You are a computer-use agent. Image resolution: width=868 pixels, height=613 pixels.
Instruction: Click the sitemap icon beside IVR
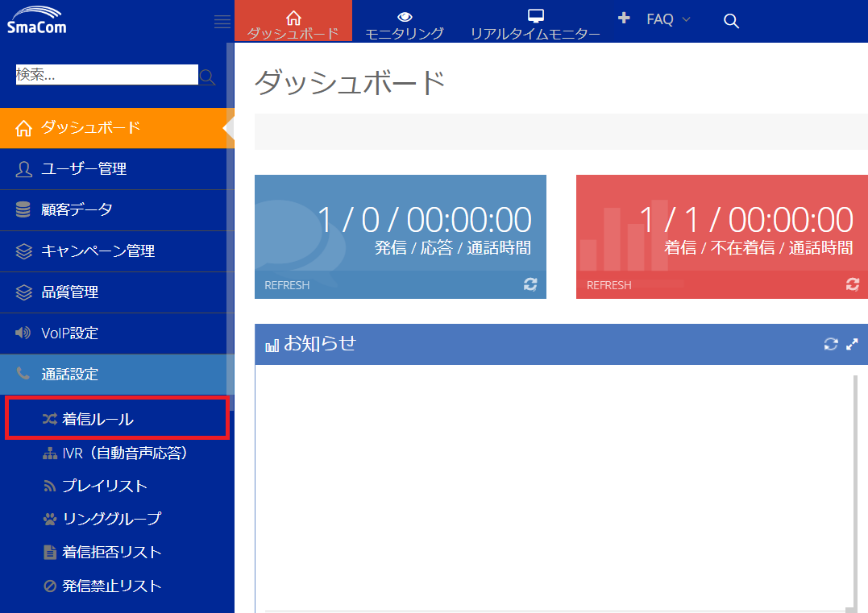click(50, 454)
